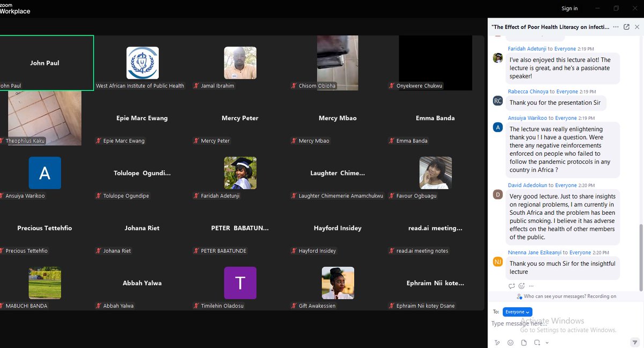Click Onyekwere Chukwu's muted mic icon
The width and height of the screenshot is (644, 348).
(x=392, y=86)
